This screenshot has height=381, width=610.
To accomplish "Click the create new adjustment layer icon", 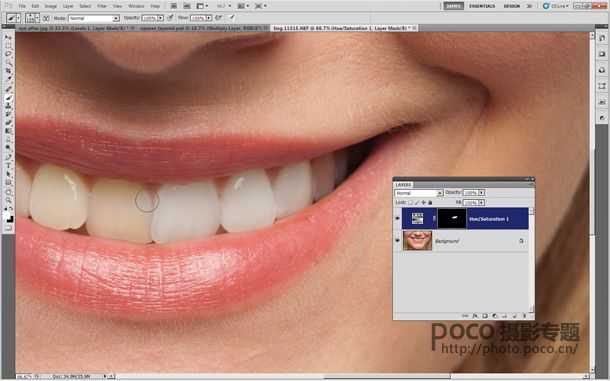I will pyautogui.click(x=495, y=316).
